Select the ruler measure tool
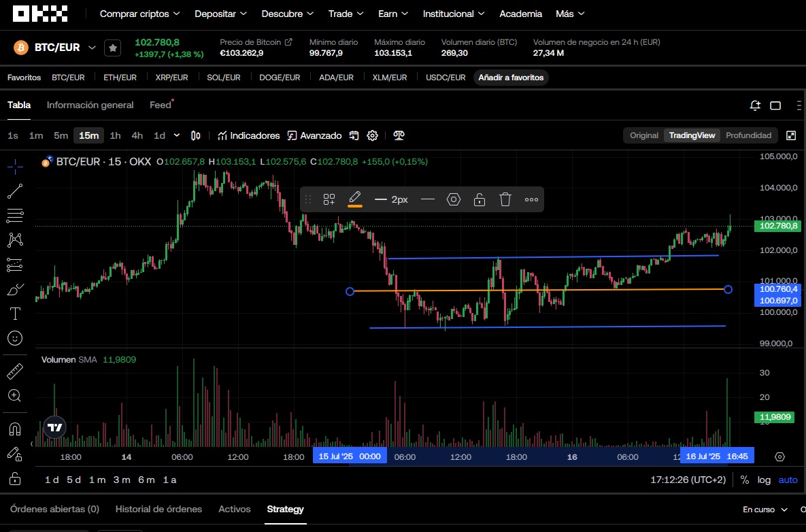This screenshot has height=532, width=806. point(15,371)
